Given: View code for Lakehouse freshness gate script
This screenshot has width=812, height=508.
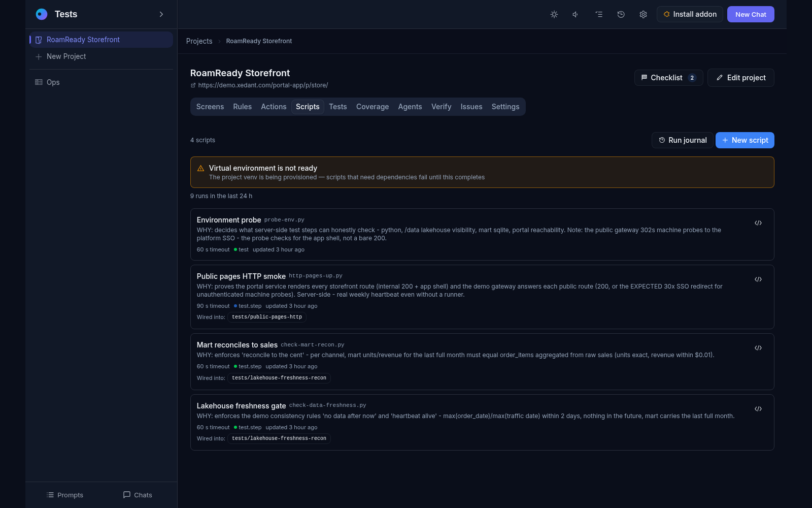Looking at the screenshot, I should (758, 409).
